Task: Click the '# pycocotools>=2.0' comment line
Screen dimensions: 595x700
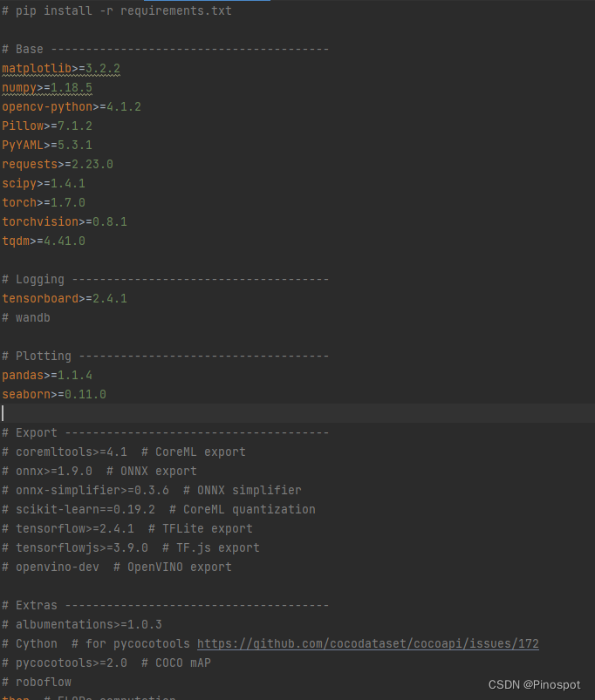Action: 106,663
